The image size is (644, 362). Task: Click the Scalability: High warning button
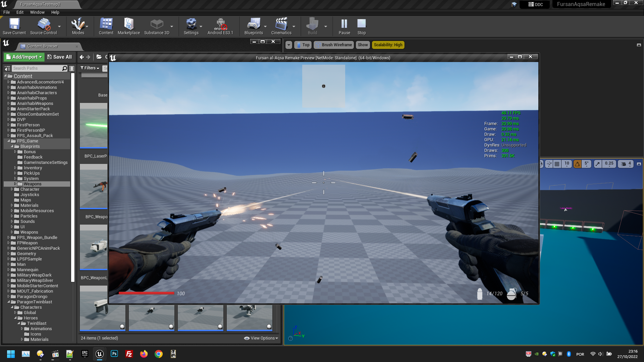click(x=388, y=45)
